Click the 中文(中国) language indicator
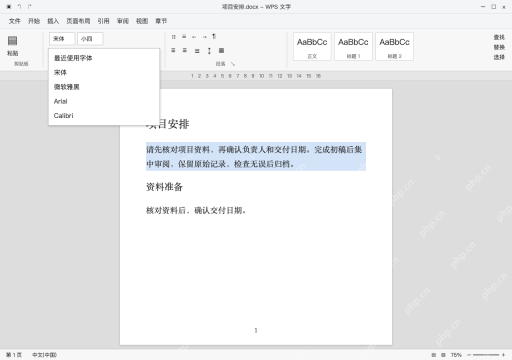Viewport: 512px width, 360px height. coord(44,355)
